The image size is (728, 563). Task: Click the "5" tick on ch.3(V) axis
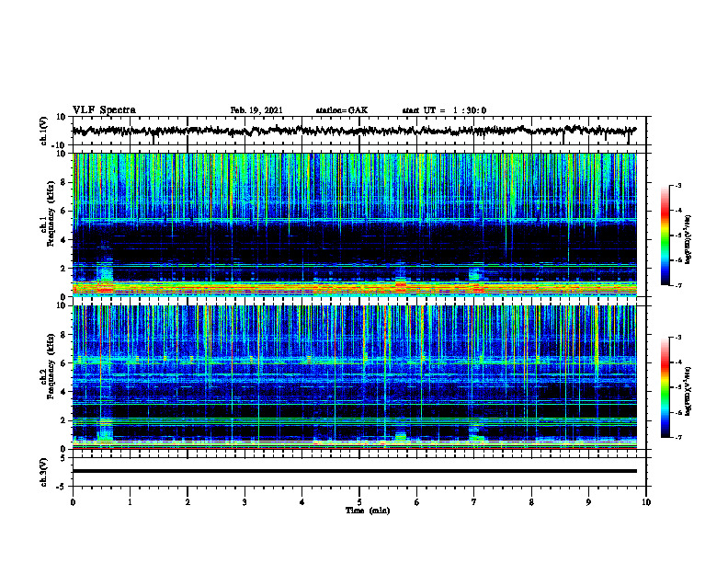click(64, 458)
